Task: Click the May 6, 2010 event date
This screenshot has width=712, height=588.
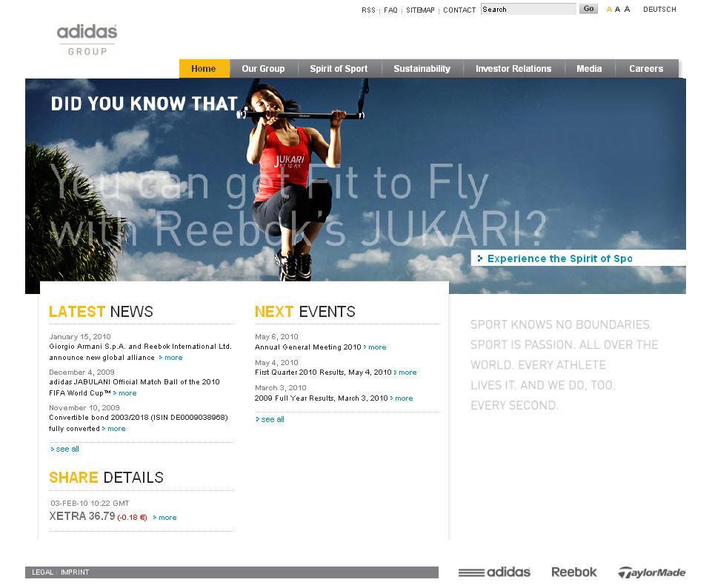Action: coord(276,337)
